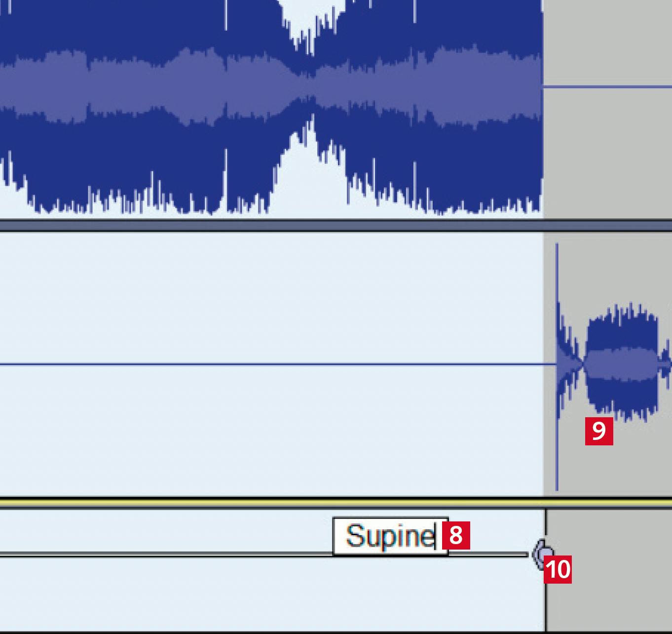Image resolution: width=672 pixels, height=634 pixels.
Task: Click the label line left of Supine box
Action: pos(166,554)
